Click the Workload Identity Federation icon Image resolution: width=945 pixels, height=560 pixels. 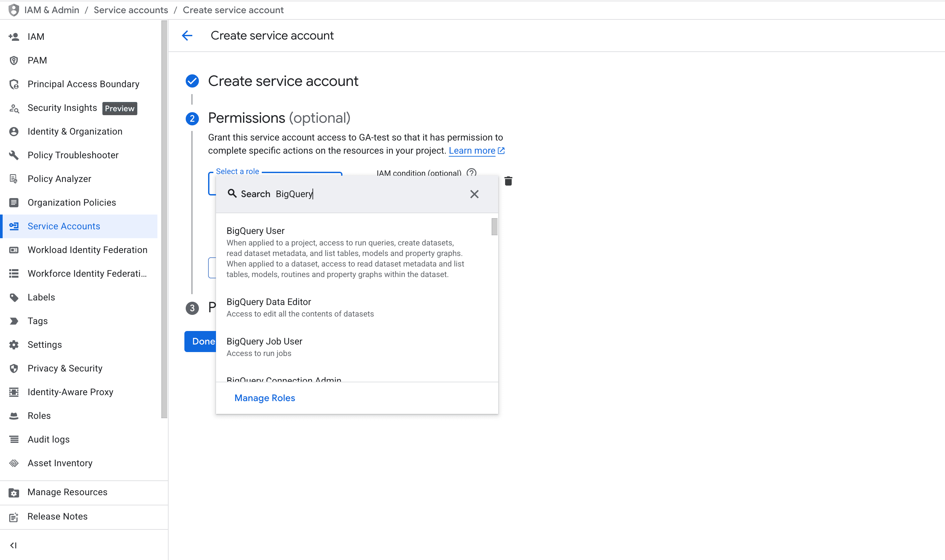(14, 250)
